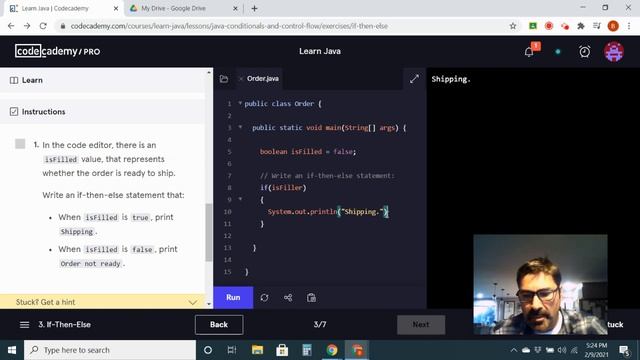Click the teal status dot in header
640x360 pixels.
tap(558, 52)
